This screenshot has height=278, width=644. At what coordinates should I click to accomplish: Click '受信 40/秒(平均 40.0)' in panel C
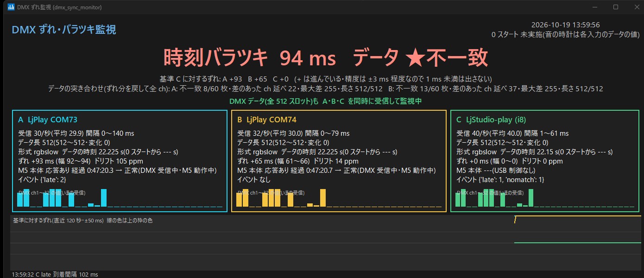[489, 133]
